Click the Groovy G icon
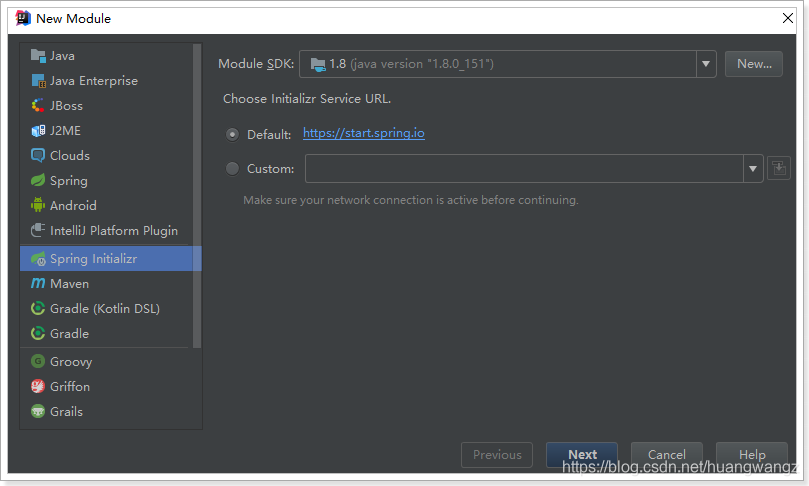 [x=38, y=361]
